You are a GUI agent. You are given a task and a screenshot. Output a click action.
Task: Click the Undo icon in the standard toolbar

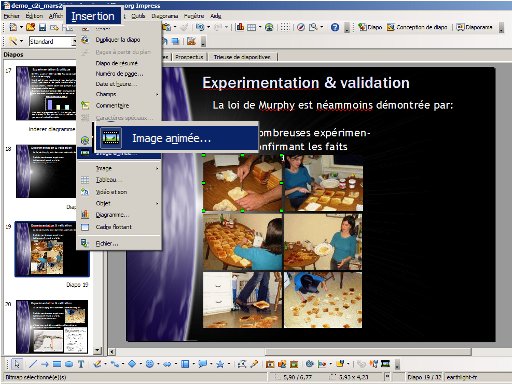200,27
